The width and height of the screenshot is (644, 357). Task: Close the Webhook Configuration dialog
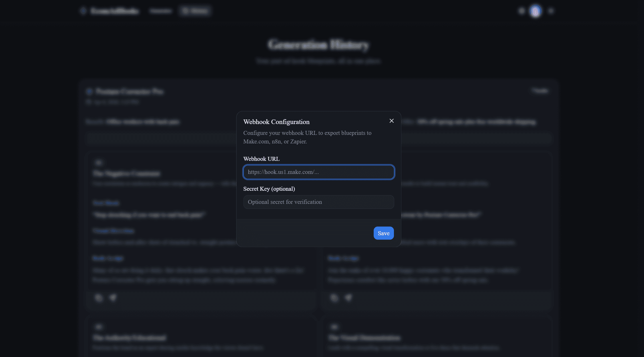pos(391,121)
